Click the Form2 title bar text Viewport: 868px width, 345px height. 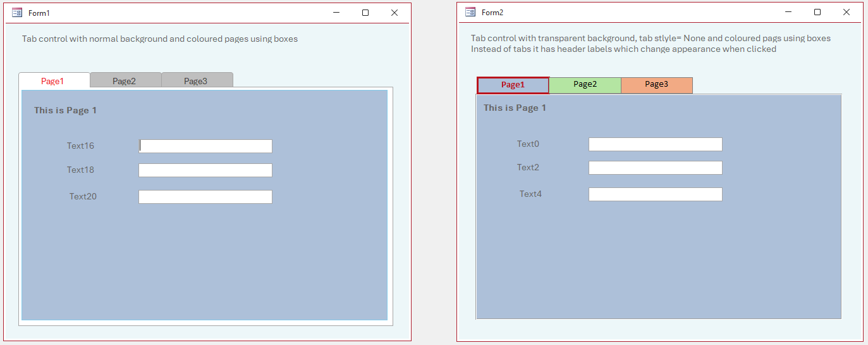[x=492, y=12]
